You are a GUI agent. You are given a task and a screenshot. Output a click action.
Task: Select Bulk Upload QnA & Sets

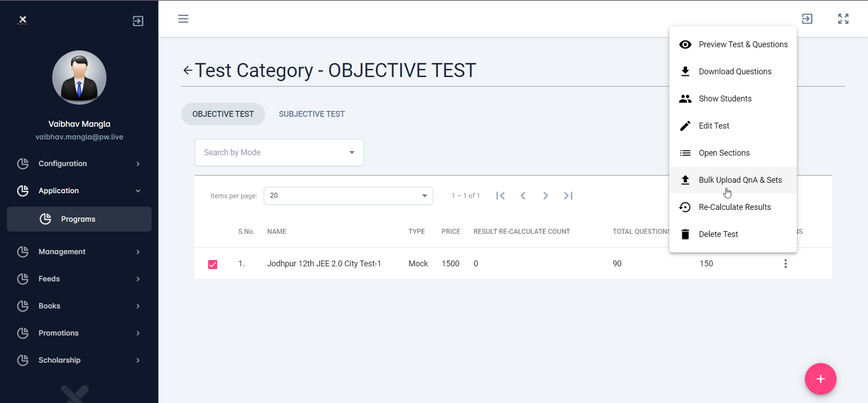[740, 180]
